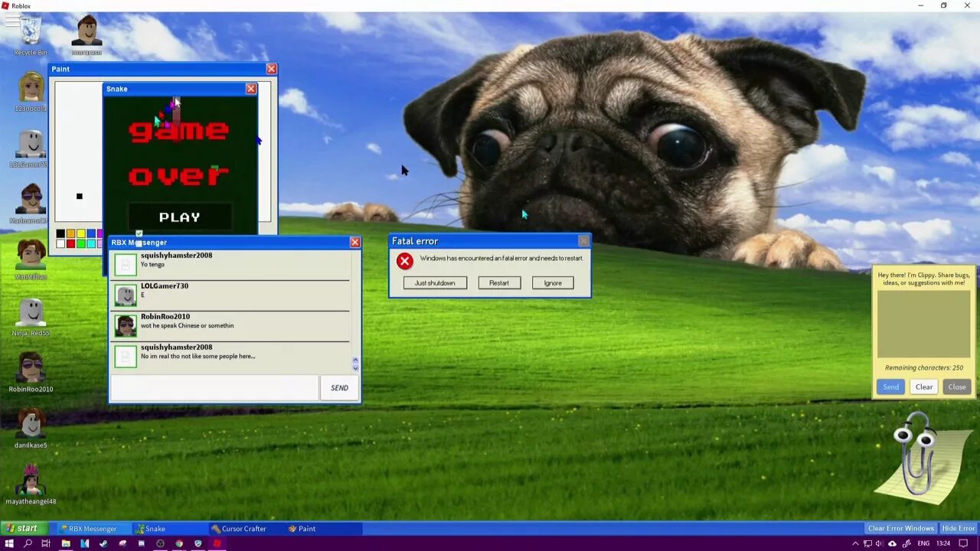Viewport: 980px width, 551px height.
Task: Pick the green color in Paint
Action: 80,244
